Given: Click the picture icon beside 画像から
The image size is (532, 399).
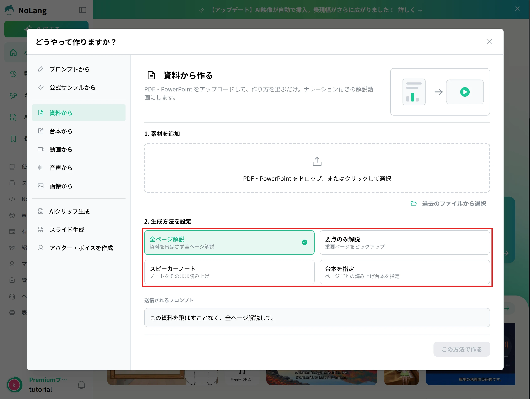Looking at the screenshot, I should coord(41,186).
